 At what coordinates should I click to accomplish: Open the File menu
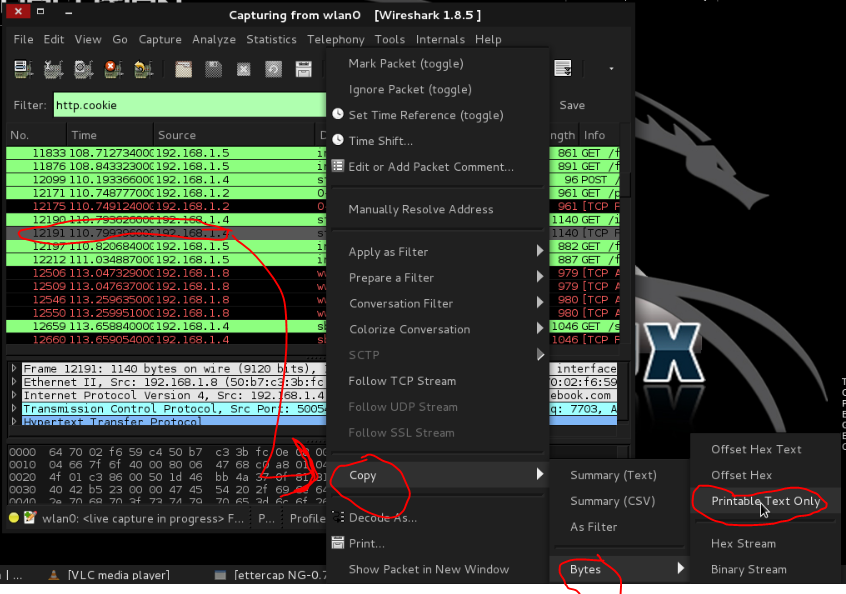pyautogui.click(x=23, y=39)
